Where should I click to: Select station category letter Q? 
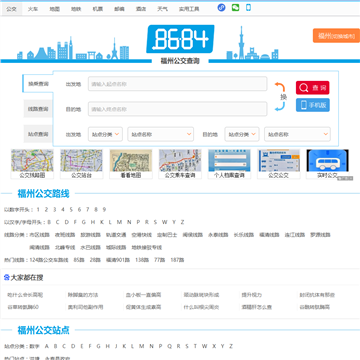(169, 346)
